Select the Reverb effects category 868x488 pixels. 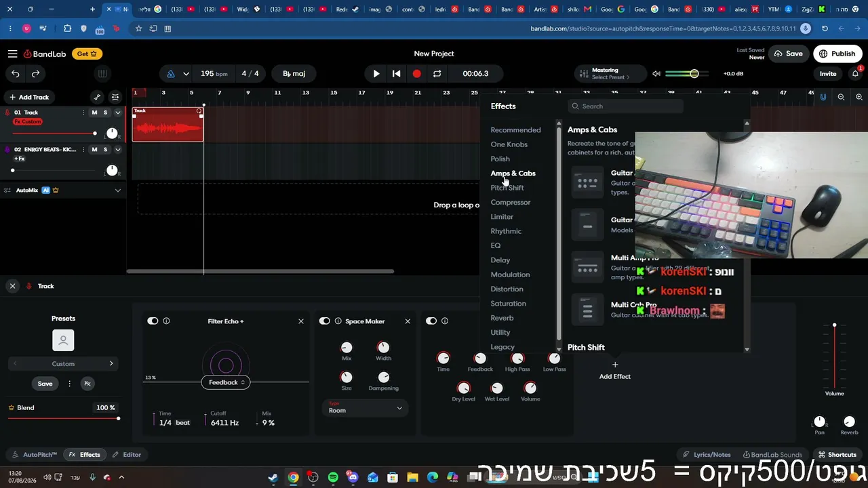pos(502,318)
